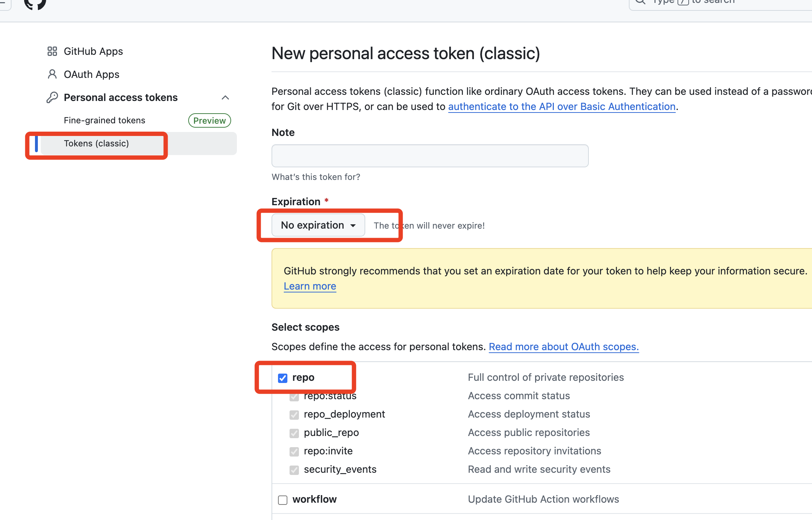Open Read more about OAuth scopes link

[x=564, y=347]
